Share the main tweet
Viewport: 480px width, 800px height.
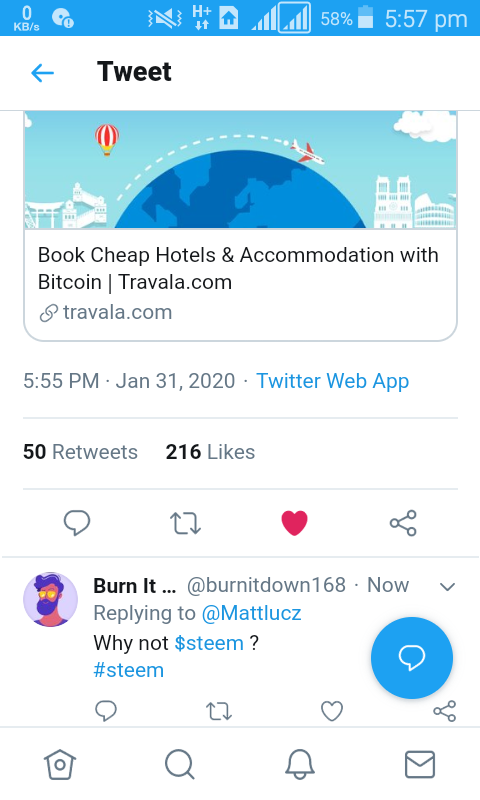pyautogui.click(x=403, y=523)
